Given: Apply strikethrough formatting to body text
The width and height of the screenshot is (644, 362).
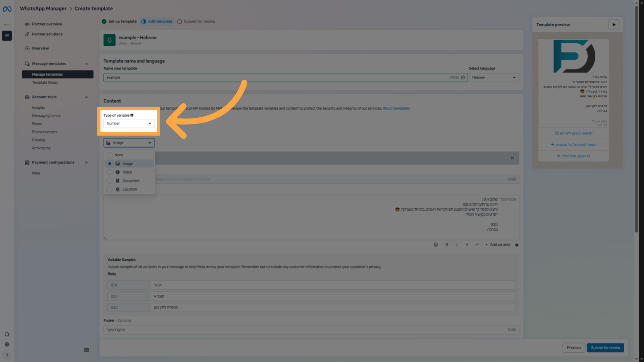Looking at the screenshot, I should coord(467,245).
